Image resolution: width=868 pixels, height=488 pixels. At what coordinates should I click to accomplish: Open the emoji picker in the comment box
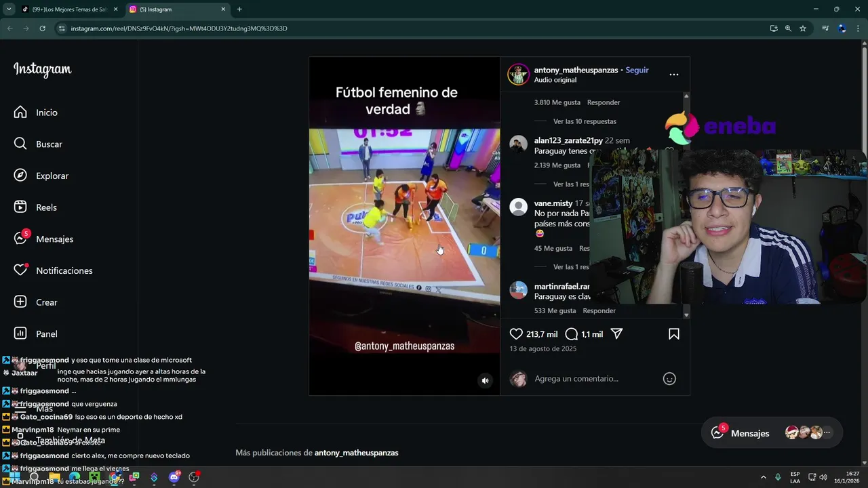(x=669, y=379)
